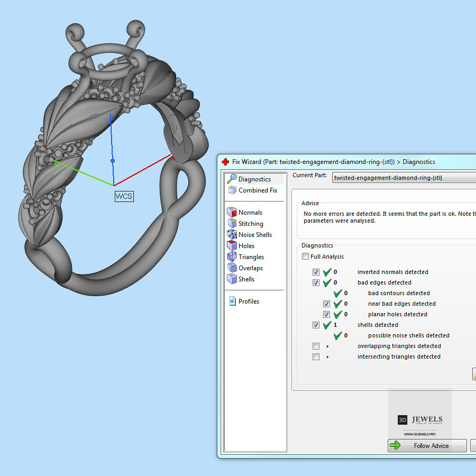Open the Diagnostics magnifier icon
The image size is (476, 476).
point(232,179)
